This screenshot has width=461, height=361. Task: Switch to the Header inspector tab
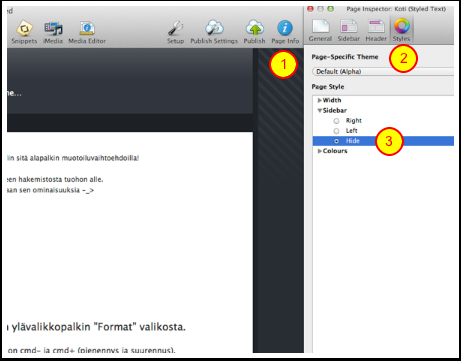[x=376, y=30]
